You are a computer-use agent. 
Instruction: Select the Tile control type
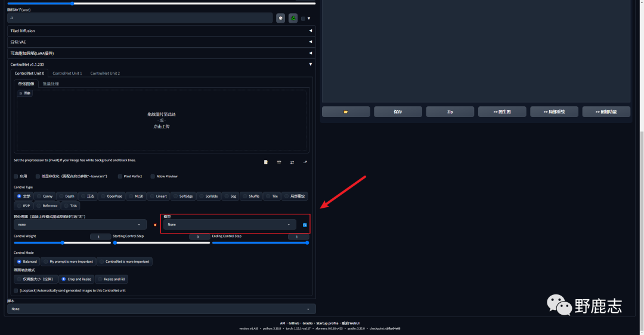[x=272, y=196]
